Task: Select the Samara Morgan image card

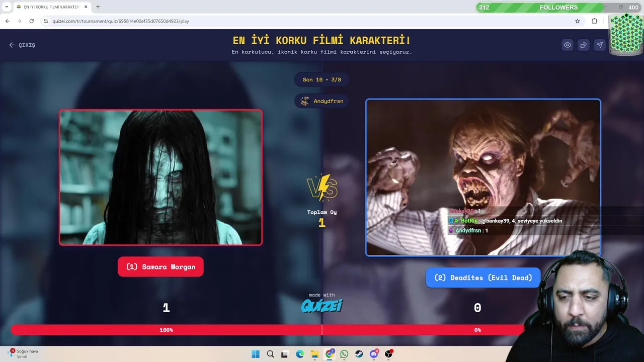Action: click(x=160, y=177)
